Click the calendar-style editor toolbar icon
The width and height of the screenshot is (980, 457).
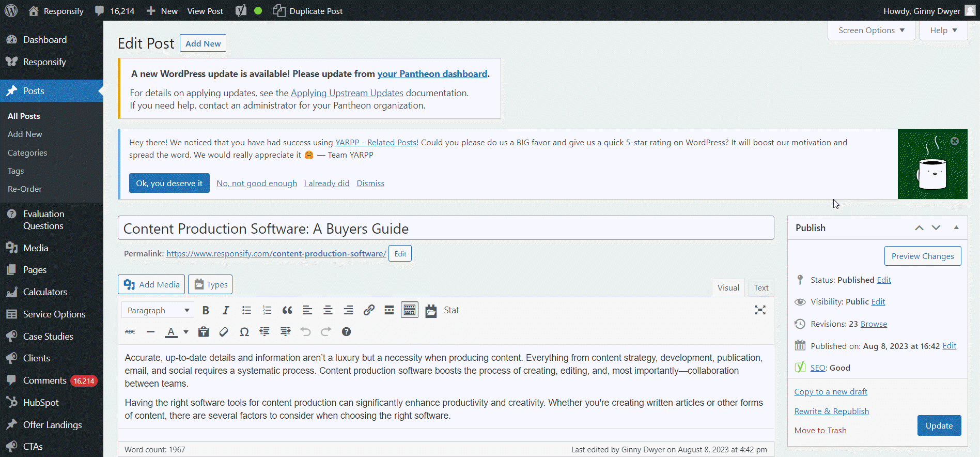pyautogui.click(x=431, y=311)
